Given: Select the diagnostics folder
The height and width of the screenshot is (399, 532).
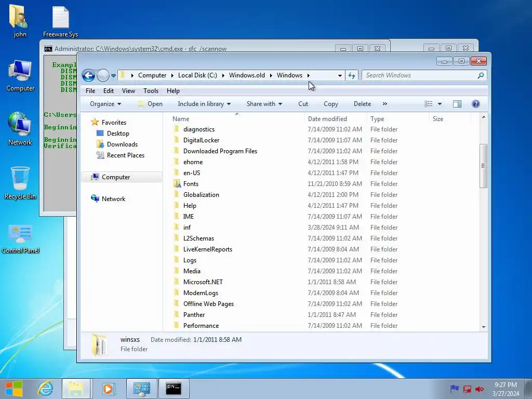Looking at the screenshot, I should (199, 129).
